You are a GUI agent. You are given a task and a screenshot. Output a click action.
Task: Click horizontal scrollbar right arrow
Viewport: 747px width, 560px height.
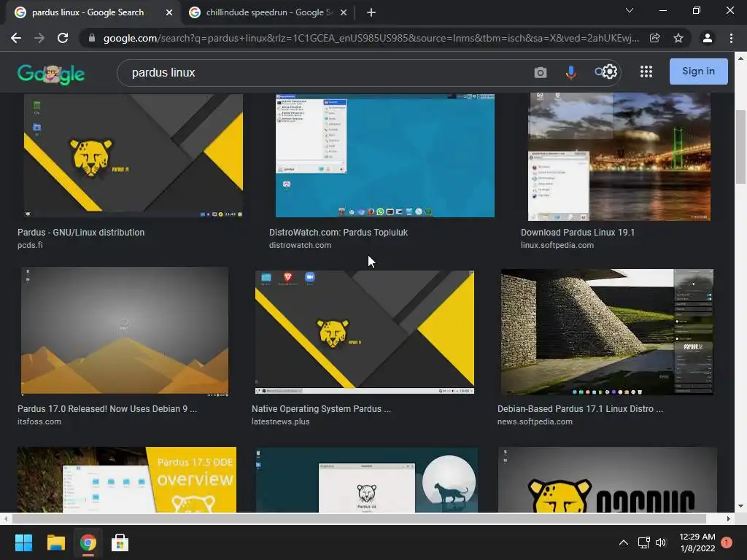[x=728, y=518]
